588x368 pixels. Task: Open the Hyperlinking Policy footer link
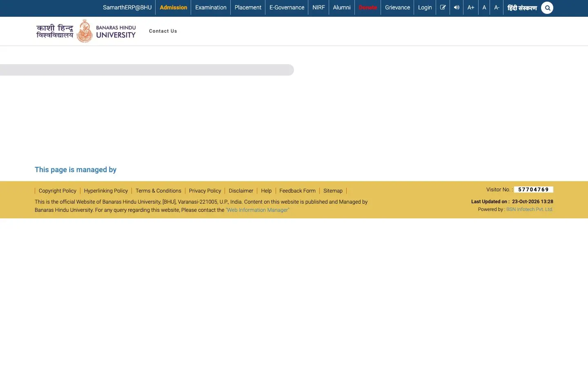tap(106, 191)
